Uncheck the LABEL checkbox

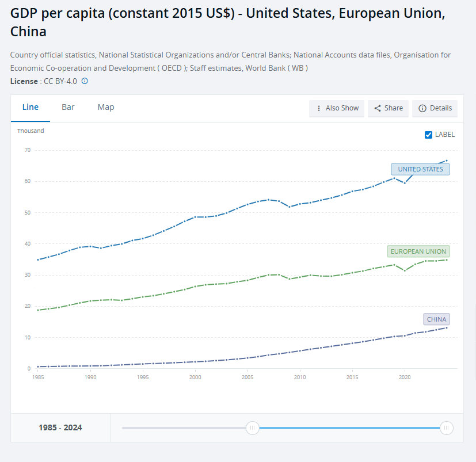point(428,135)
